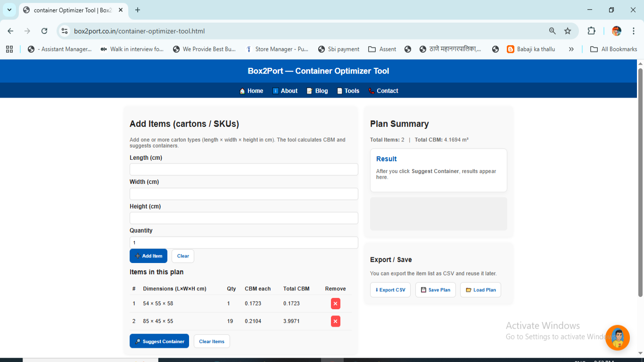Open the unnamed globe bookmark after Assent
The width and height of the screenshot is (644, 362).
pyautogui.click(x=408, y=49)
